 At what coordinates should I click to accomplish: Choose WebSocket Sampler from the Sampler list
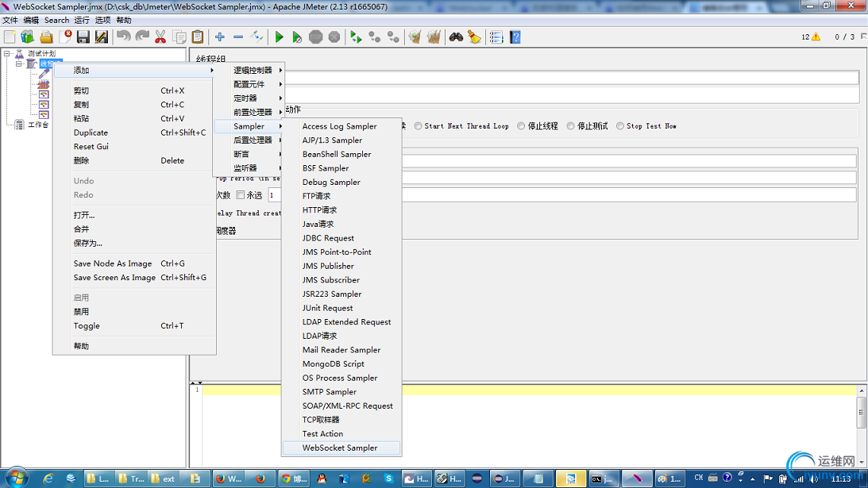tap(341, 448)
